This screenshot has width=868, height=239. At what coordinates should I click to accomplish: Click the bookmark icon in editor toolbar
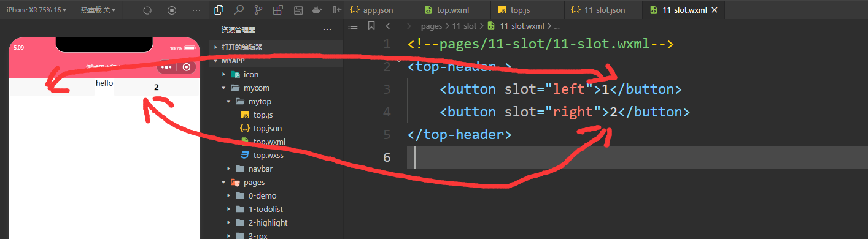coord(371,26)
